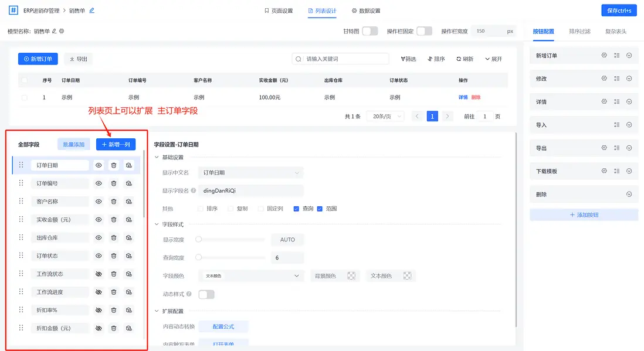The image size is (644, 351).
Task: Delete the 订单日期 field with trash icon
Action: coord(114,165)
